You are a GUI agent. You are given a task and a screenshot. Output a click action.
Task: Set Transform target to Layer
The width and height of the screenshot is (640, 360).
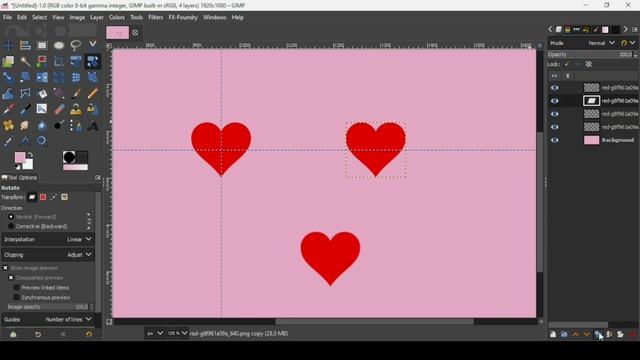(32, 197)
